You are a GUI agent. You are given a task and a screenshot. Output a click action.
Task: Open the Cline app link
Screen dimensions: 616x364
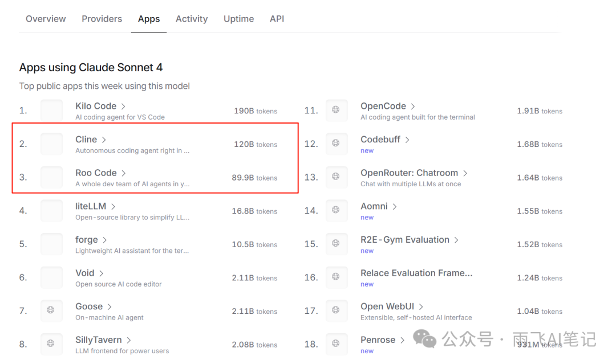tap(86, 139)
